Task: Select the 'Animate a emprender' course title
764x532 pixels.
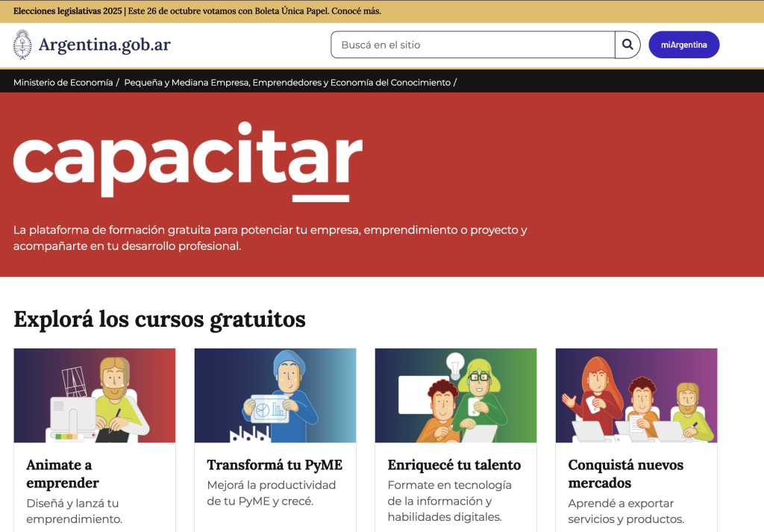Action: [x=63, y=474]
